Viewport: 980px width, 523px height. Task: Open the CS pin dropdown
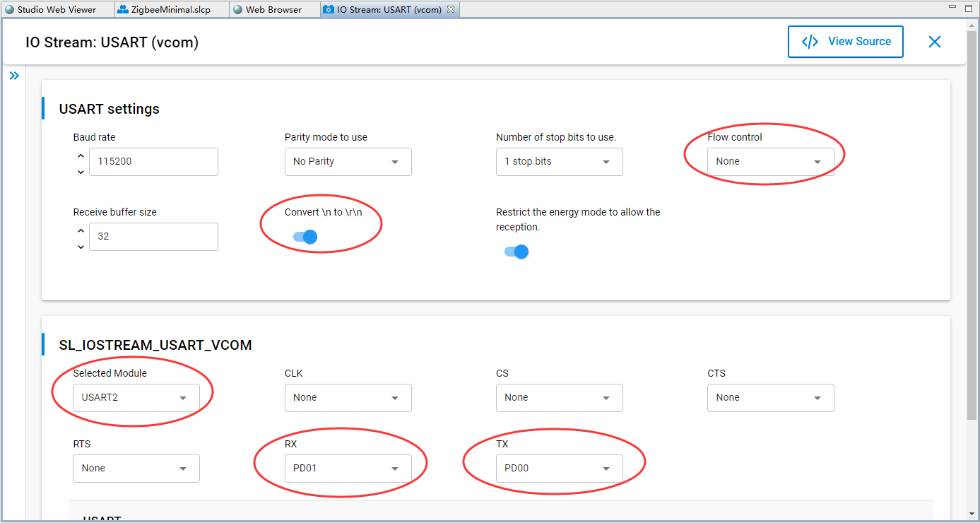click(560, 398)
